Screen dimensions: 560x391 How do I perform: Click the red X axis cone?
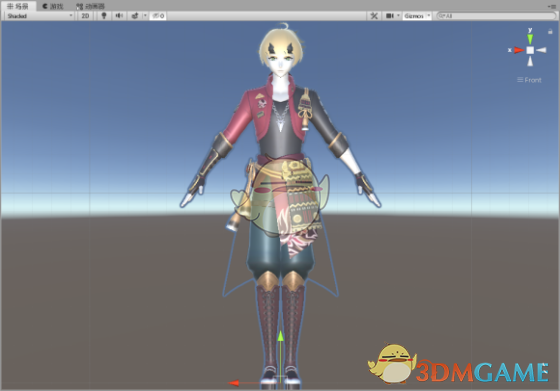(x=519, y=50)
